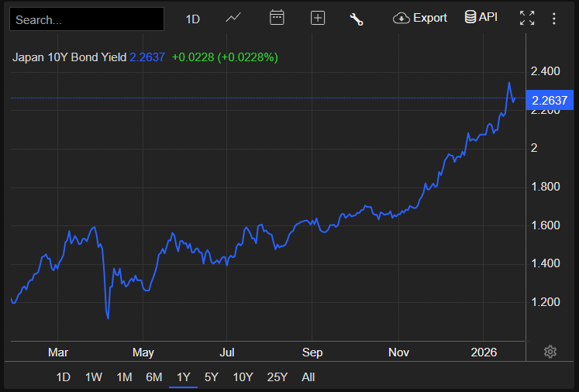Switch to the 6M time range
The width and height of the screenshot is (579, 392).
tap(153, 377)
